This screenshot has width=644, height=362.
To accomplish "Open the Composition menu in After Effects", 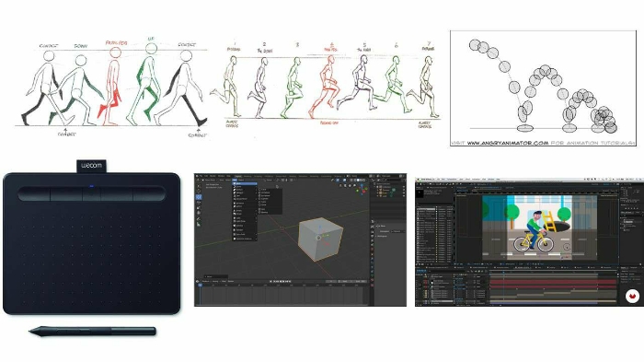I will click(x=452, y=179).
